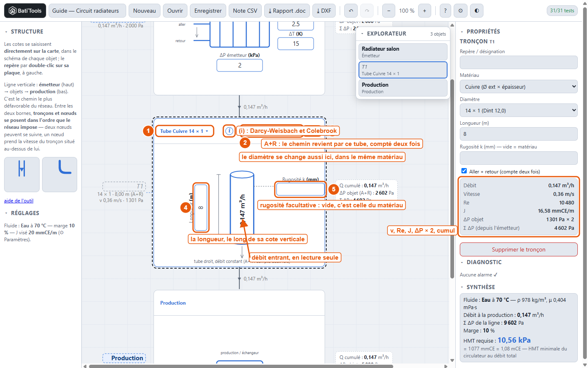Undo the last action
The height and width of the screenshot is (368, 588).
tap(351, 11)
